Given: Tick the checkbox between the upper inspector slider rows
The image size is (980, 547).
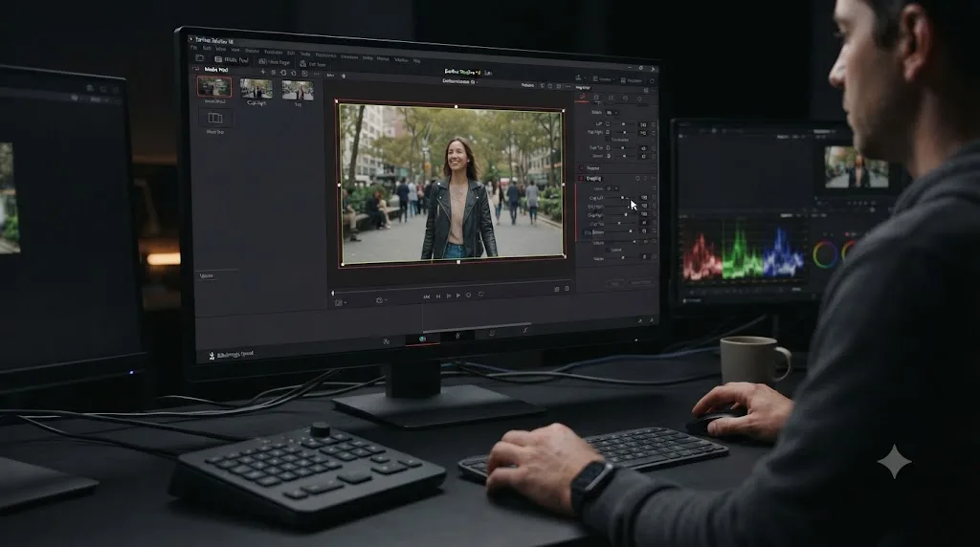Looking at the screenshot, I should (607, 140).
